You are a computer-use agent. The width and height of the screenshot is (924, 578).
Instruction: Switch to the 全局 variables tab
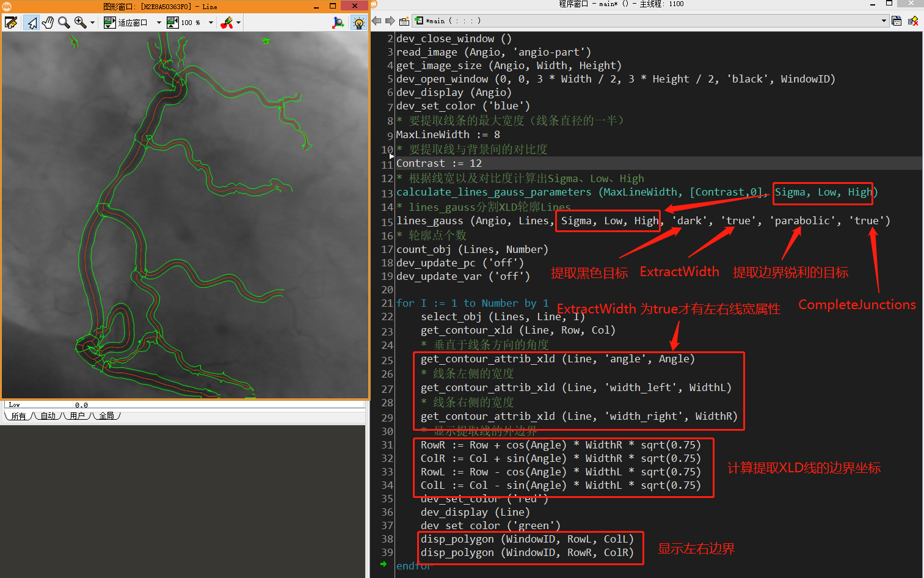[x=107, y=416]
